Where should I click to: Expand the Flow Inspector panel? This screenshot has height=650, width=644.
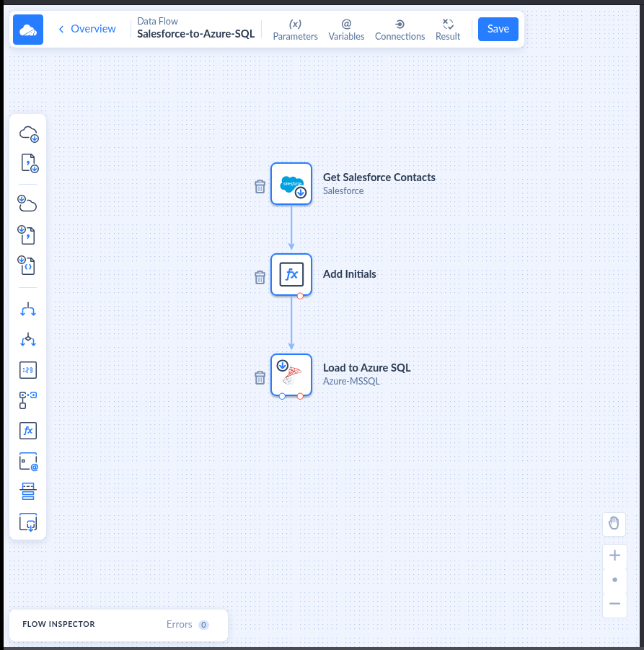tap(59, 624)
